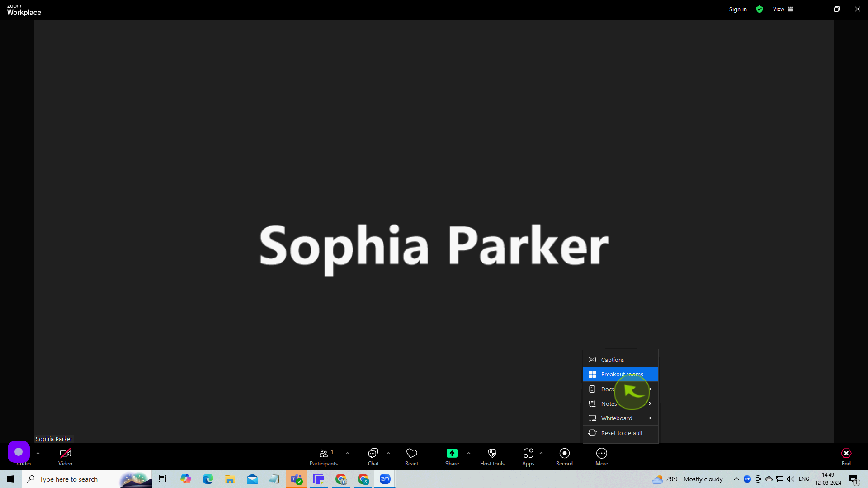Open the Notes menu entry
Image resolution: width=868 pixels, height=488 pixels.
(x=620, y=404)
